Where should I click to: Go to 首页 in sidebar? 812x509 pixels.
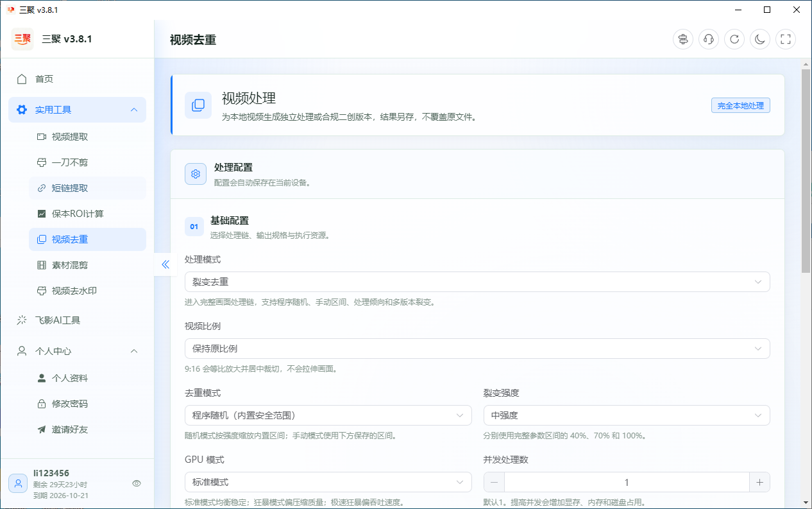[77, 79]
